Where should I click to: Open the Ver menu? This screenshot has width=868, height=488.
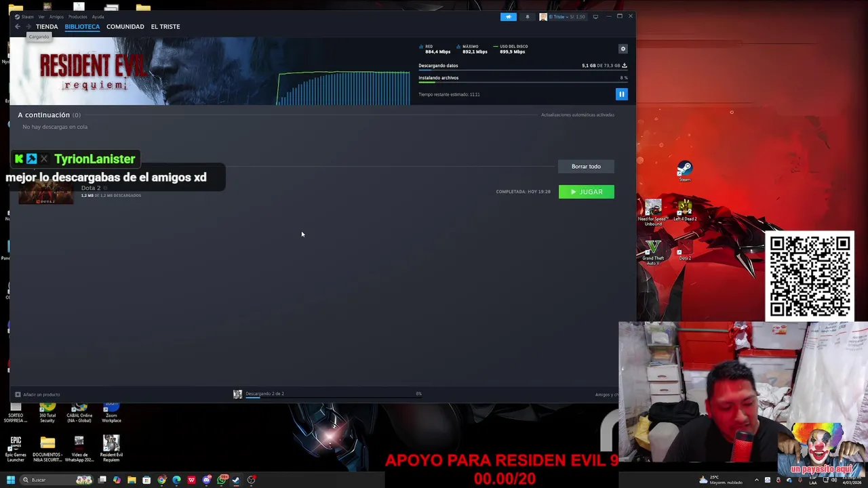41,16
